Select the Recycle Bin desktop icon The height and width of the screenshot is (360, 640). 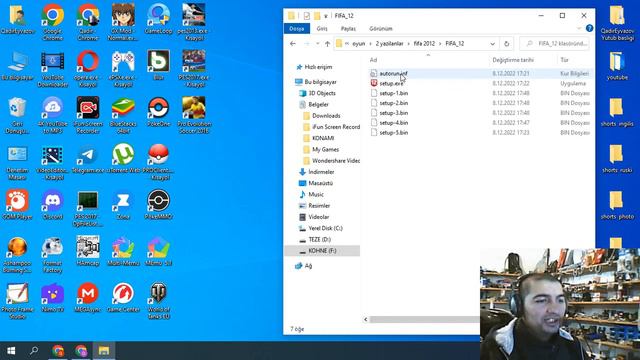[17, 115]
